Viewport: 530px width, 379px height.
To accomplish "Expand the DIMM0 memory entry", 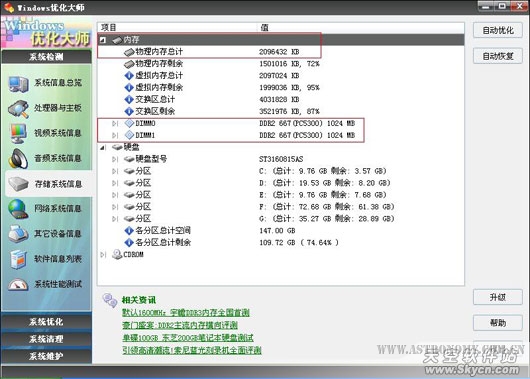I will (115, 124).
